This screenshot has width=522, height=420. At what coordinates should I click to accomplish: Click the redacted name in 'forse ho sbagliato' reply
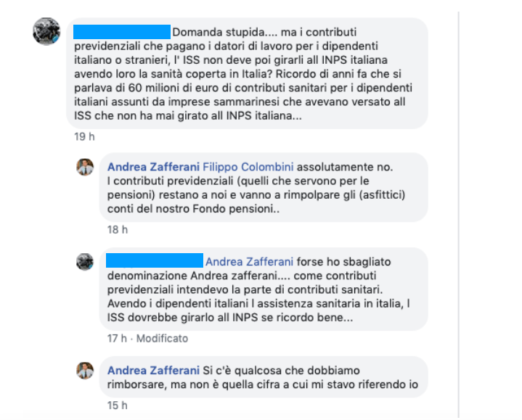coord(155,260)
